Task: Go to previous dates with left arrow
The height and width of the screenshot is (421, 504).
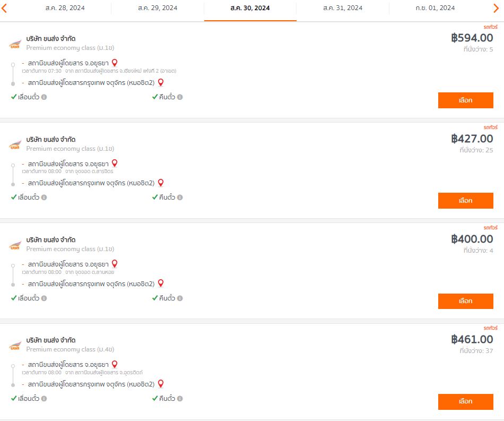Action: click(x=4, y=8)
